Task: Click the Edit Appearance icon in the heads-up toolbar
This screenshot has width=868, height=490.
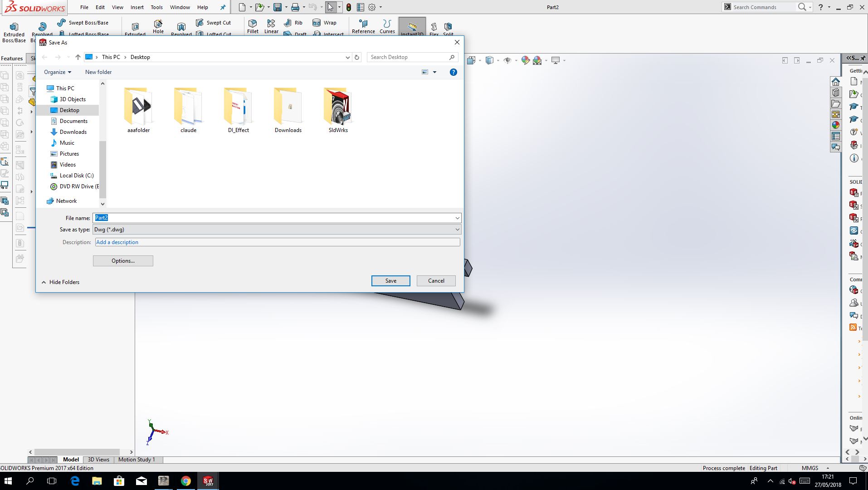Action: coord(525,60)
